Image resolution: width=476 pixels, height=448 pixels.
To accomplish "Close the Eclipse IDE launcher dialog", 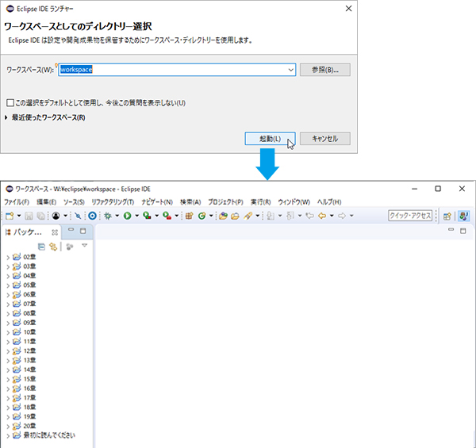I will [349, 9].
